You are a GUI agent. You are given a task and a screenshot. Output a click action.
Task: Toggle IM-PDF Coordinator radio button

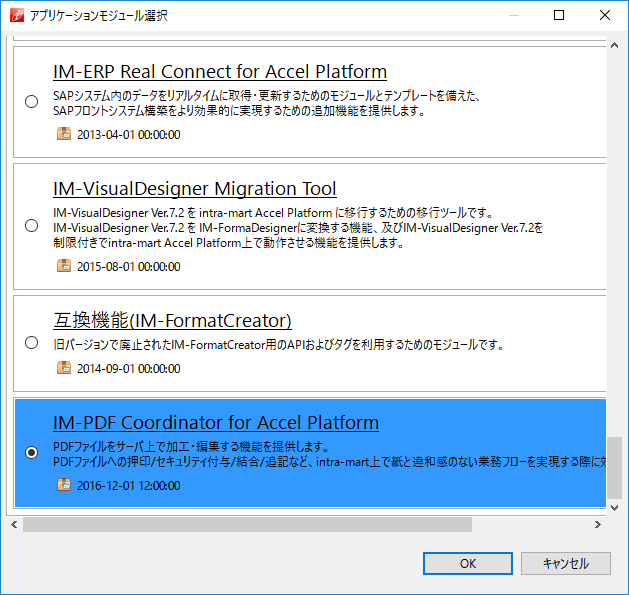point(31,453)
